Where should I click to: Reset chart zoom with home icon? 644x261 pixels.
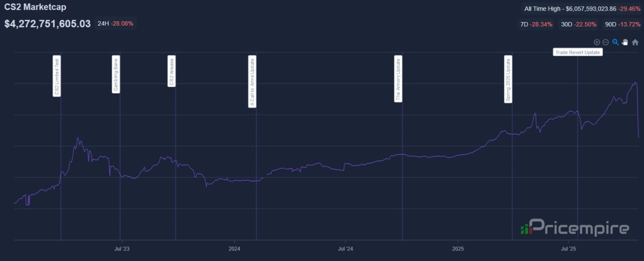pos(635,42)
